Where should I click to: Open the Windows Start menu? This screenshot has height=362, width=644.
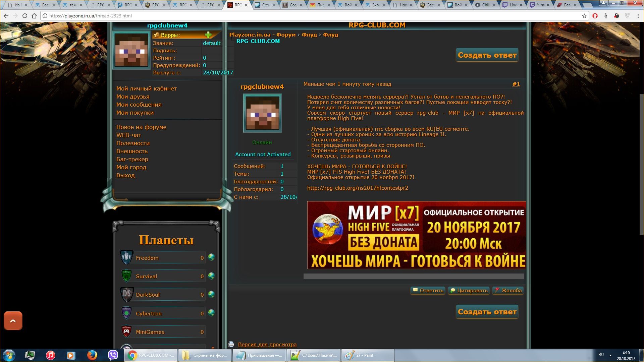tap(9, 355)
